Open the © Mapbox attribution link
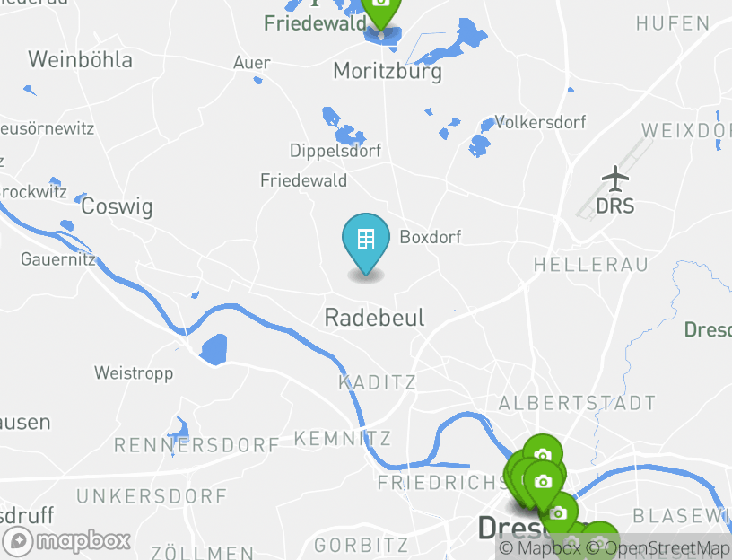Screen dimensions: 732x560 pos(540,547)
